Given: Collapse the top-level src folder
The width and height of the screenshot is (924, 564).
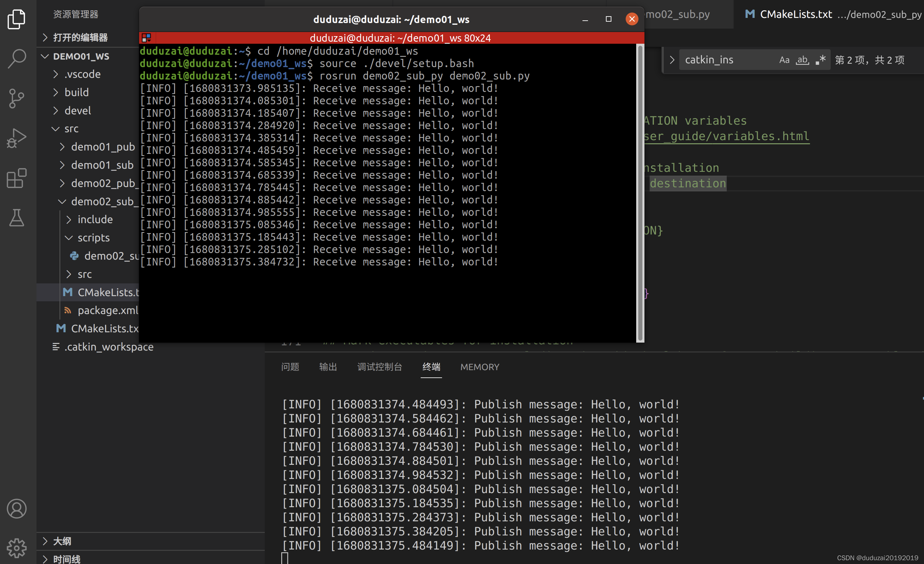Looking at the screenshot, I should coord(55,129).
